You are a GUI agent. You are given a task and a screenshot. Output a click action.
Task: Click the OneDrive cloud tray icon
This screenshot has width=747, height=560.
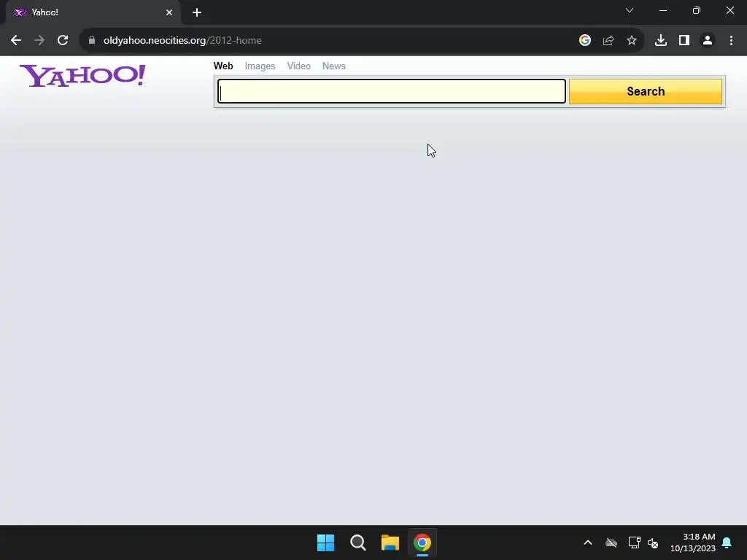click(x=611, y=542)
